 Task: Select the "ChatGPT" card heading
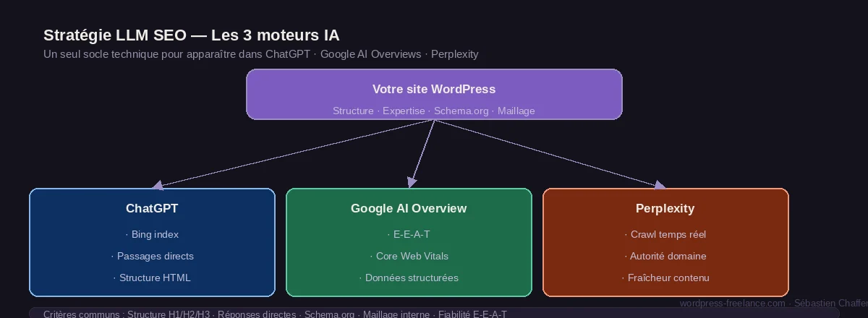[x=152, y=208]
